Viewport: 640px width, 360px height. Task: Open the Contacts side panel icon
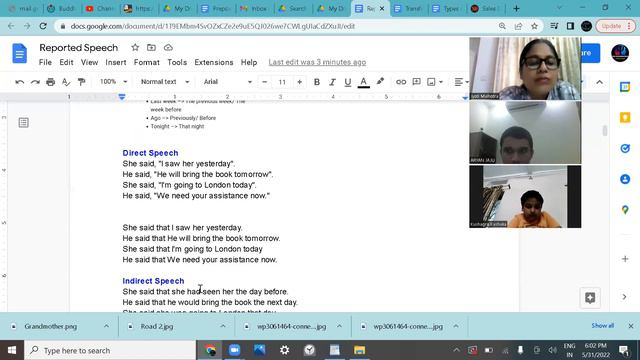coord(625,179)
